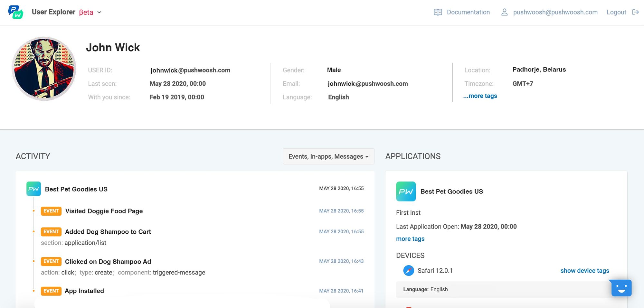Click the MAY 28 2020, 16:43 timestamp
The image size is (644, 308).
341,261
